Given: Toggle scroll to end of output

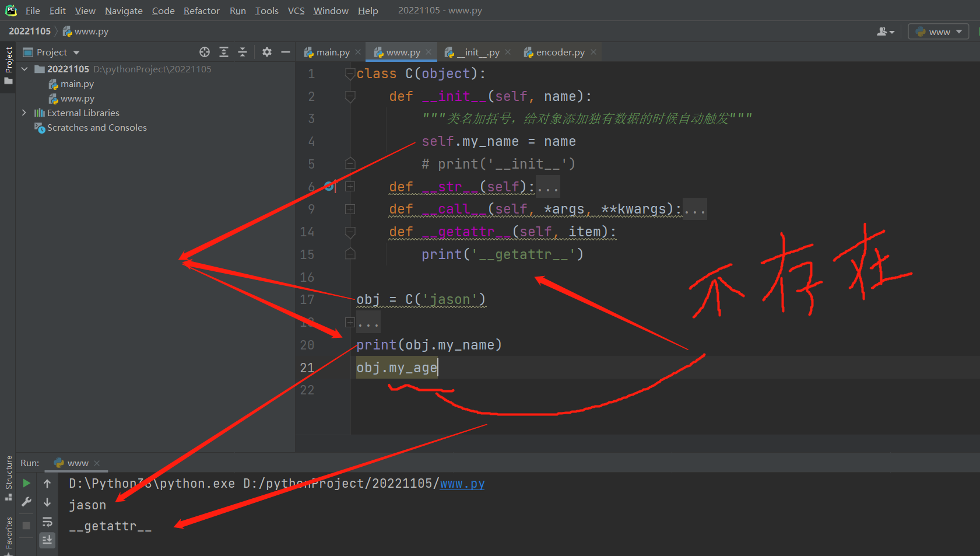Looking at the screenshot, I should (x=47, y=540).
